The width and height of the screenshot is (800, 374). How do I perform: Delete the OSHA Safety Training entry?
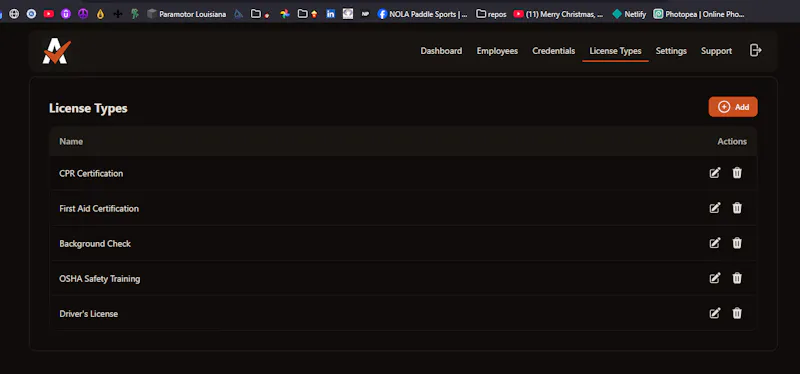[737, 278]
